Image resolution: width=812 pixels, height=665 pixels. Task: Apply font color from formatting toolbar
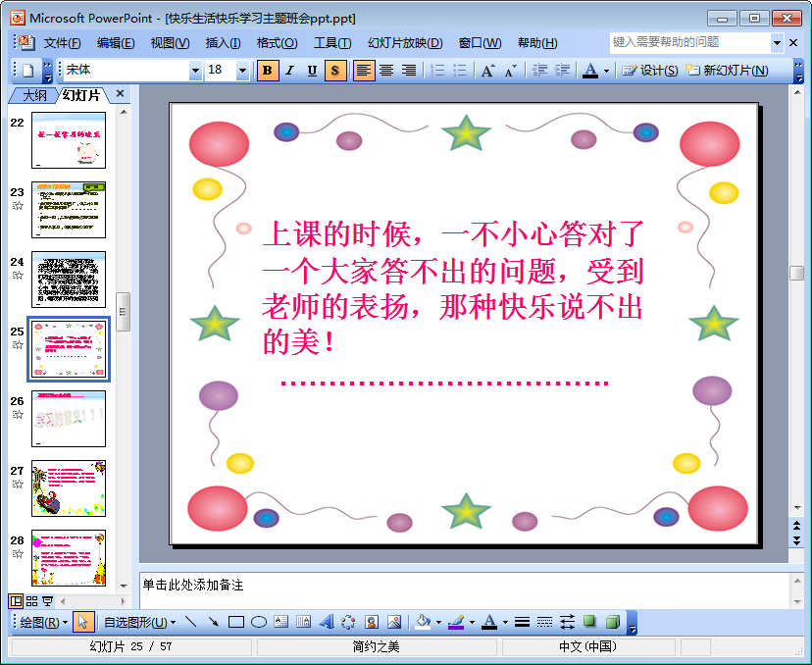coord(590,70)
